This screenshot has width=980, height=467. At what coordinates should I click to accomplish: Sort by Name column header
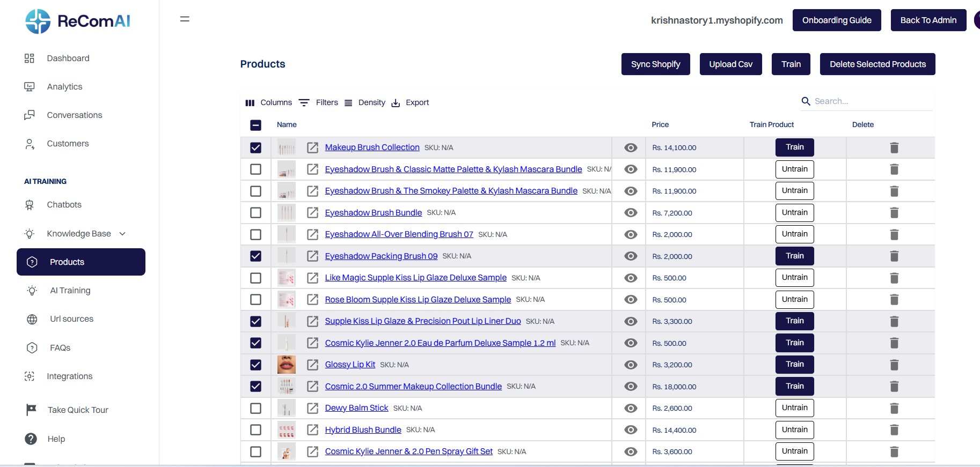pyautogui.click(x=287, y=124)
